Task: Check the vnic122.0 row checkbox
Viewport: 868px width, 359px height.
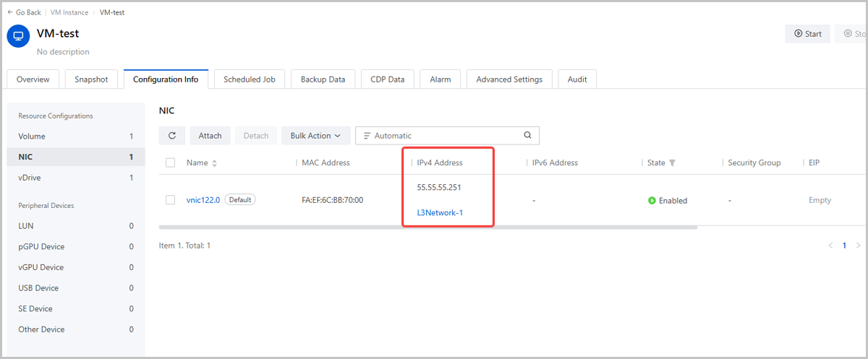Action: click(171, 200)
